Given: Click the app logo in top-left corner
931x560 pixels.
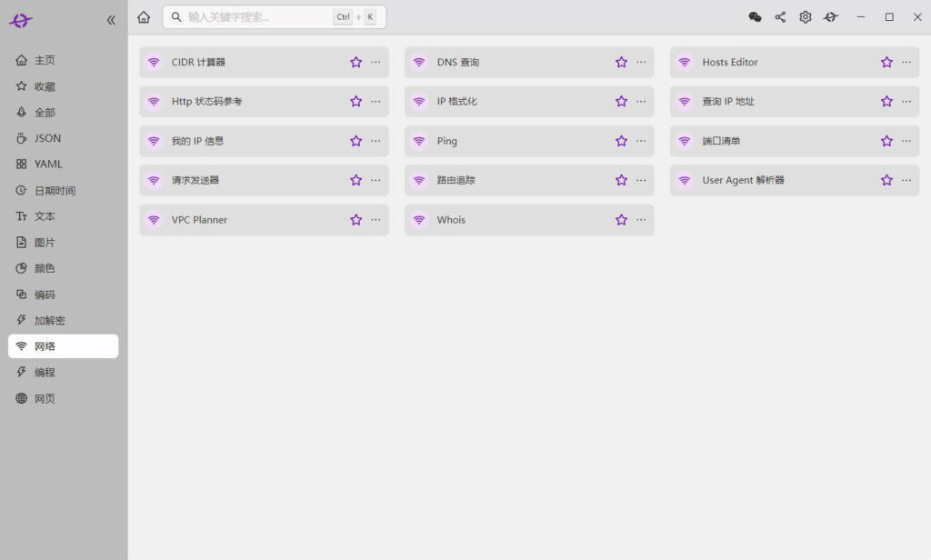Looking at the screenshot, I should [x=21, y=20].
